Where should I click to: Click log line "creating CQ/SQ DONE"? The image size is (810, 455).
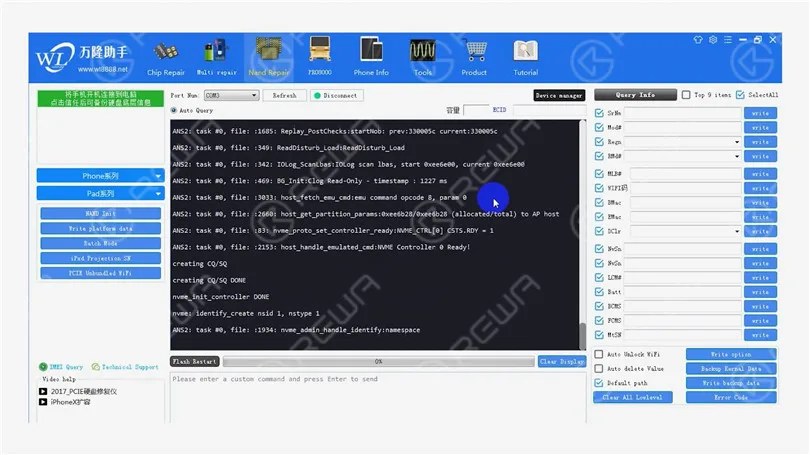[x=209, y=280]
